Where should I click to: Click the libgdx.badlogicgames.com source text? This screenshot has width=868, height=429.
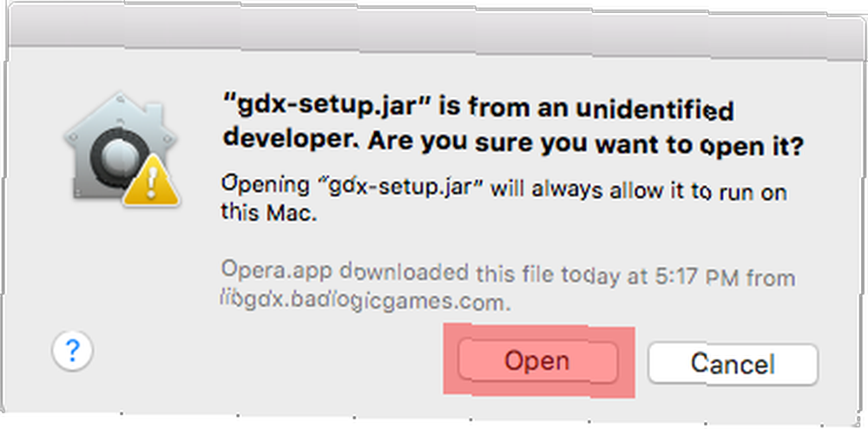point(365,300)
